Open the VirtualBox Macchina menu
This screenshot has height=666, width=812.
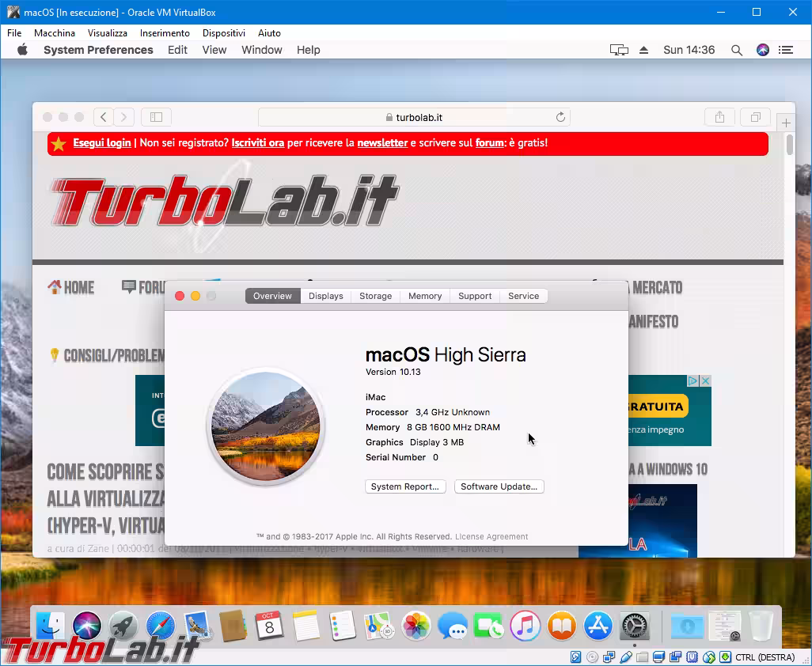(55, 33)
